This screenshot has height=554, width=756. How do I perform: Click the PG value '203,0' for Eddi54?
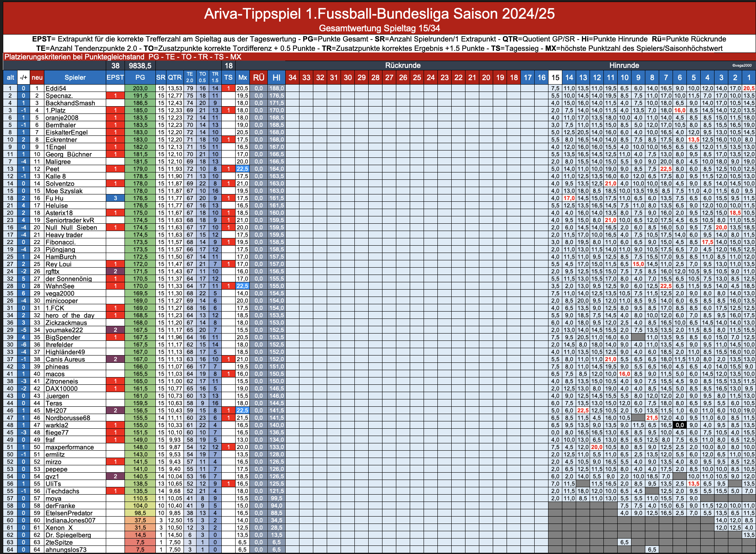140,88
